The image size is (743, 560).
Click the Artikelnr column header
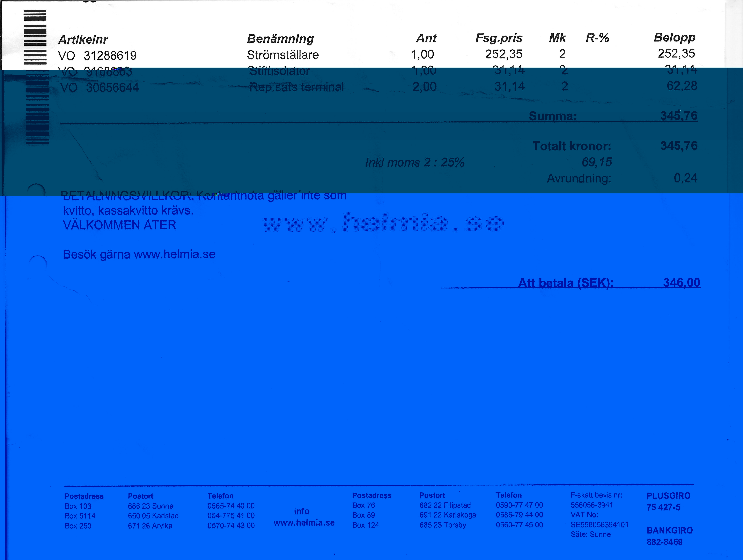click(83, 40)
